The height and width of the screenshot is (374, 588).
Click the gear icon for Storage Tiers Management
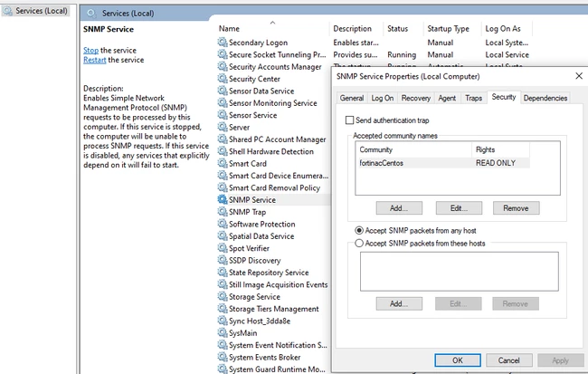click(x=223, y=309)
